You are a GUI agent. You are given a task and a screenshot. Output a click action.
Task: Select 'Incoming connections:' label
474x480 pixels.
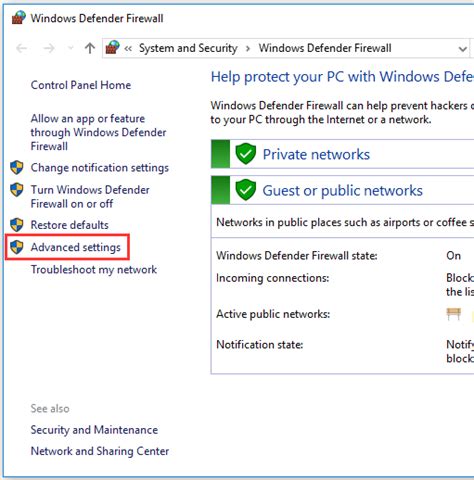click(x=272, y=278)
